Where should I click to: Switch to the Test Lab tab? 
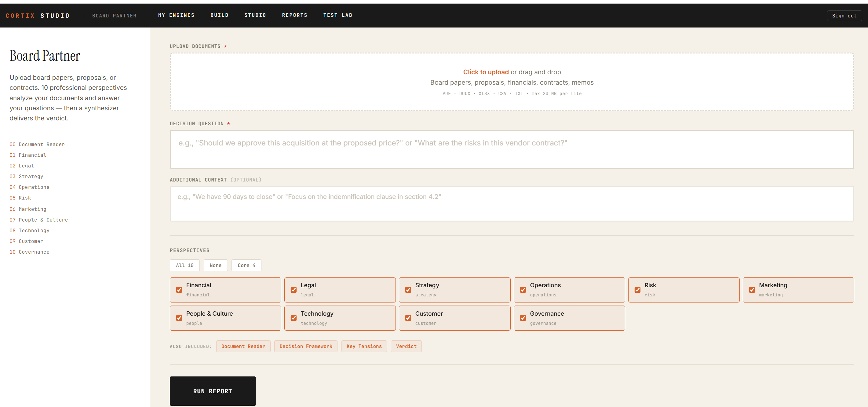point(337,15)
